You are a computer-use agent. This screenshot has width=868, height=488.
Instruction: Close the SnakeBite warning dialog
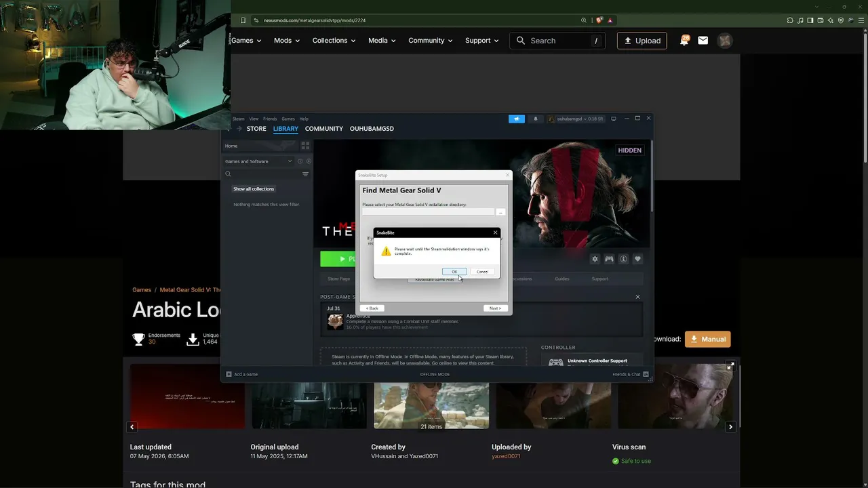pyautogui.click(x=495, y=232)
